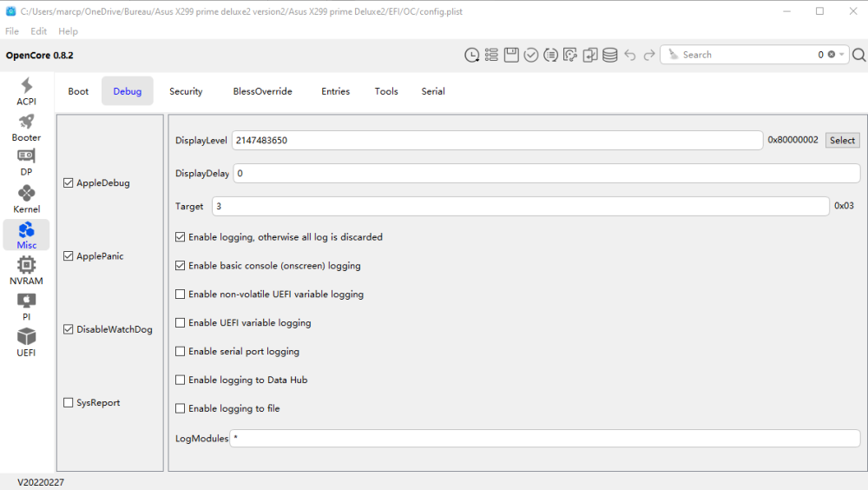Check Enable logging to Data Hub
The height and width of the screenshot is (490, 868).
[x=180, y=380]
